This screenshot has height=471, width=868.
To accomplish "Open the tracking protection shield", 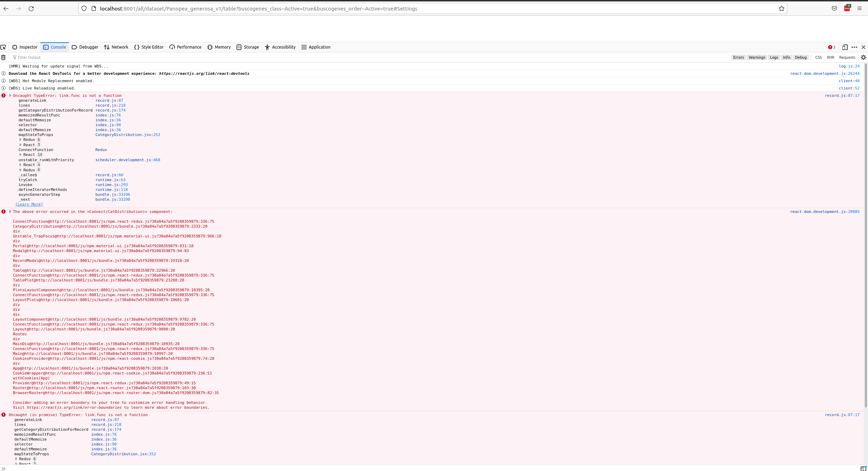I will (x=84, y=8).
